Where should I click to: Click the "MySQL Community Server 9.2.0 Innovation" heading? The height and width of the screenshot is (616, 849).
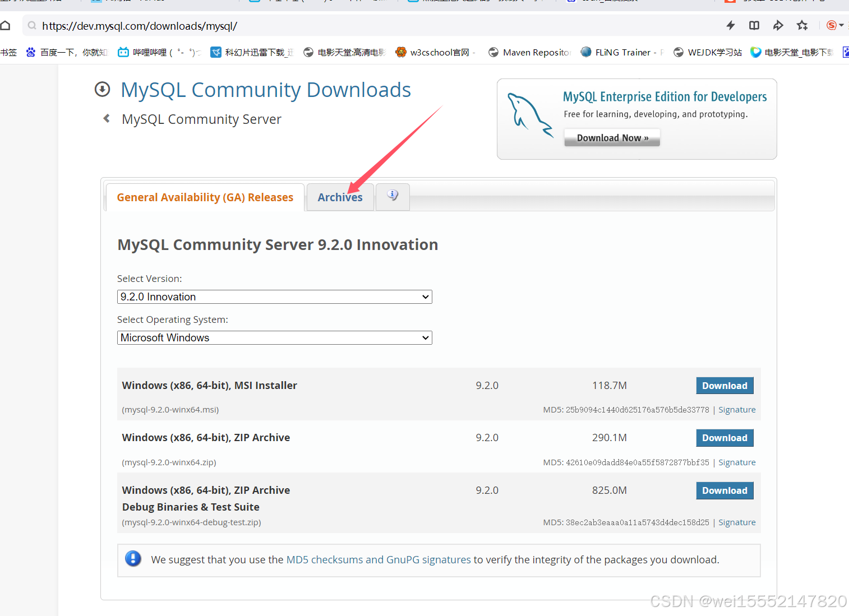click(x=278, y=245)
